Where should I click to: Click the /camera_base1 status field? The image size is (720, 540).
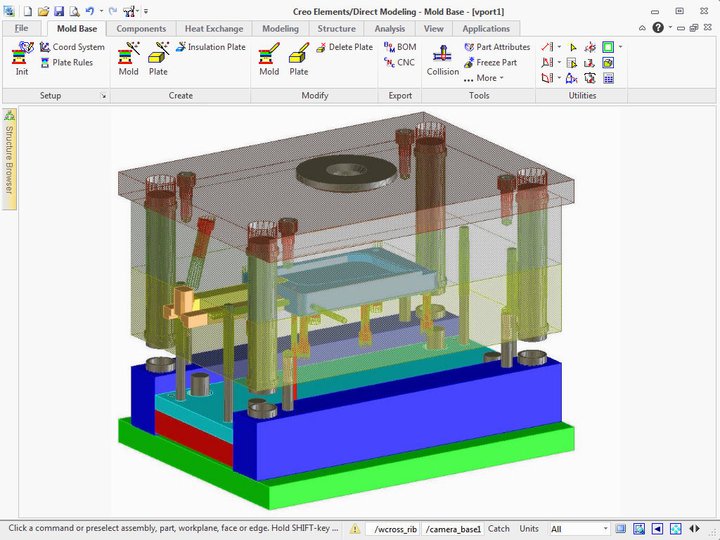point(453,529)
